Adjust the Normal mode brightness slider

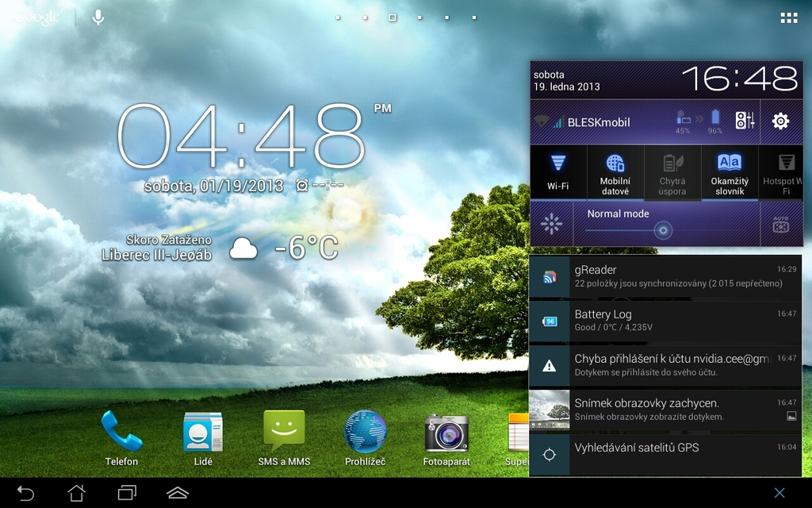pos(663,231)
